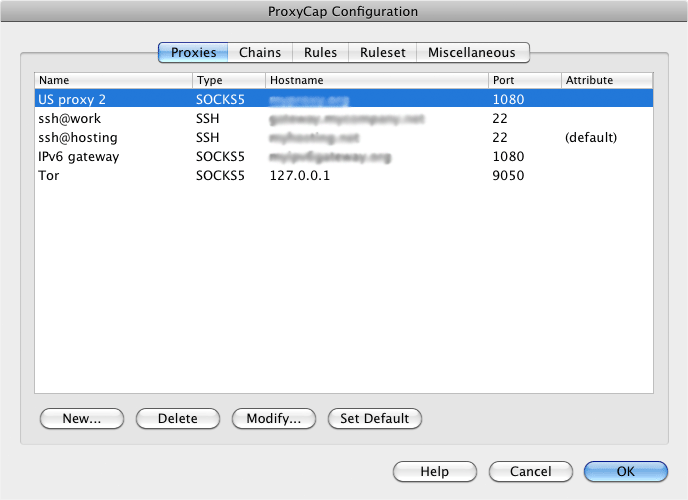Click the Set Default button
This screenshot has width=688, height=500.
coord(375,419)
